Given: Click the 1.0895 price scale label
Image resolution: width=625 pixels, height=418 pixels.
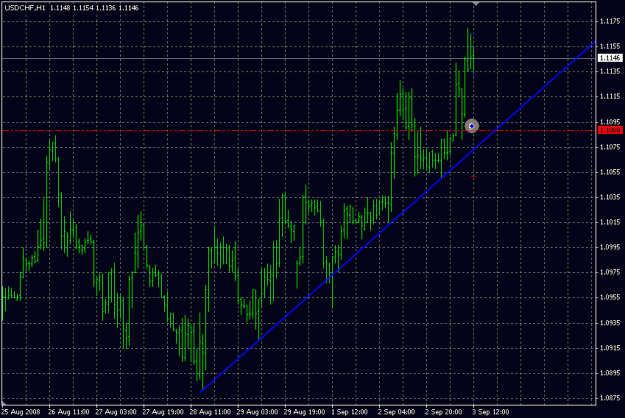Looking at the screenshot, I should 610,373.
